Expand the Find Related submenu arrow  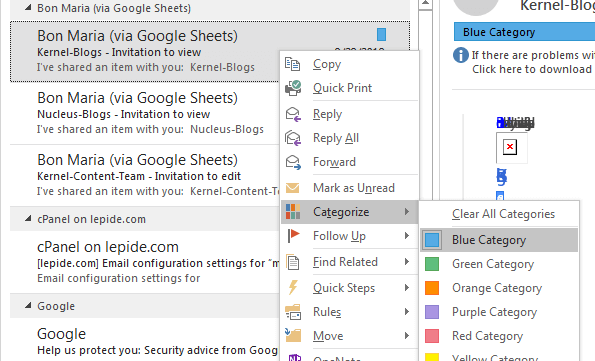[x=407, y=262]
